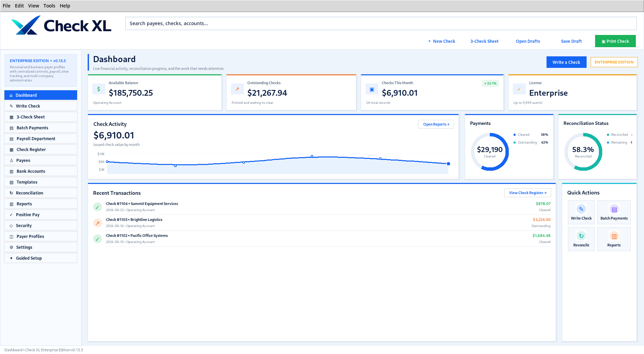Click the Reconcile refresh icon in Quick Actions
The height and width of the screenshot is (354, 644).
tap(581, 236)
